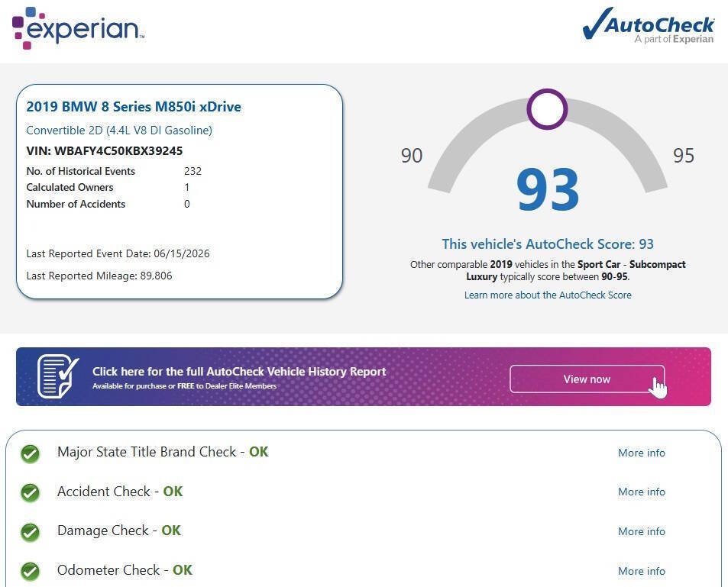Click the green check icon beside Accident Check
This screenshot has width=728, height=587.
(31, 493)
